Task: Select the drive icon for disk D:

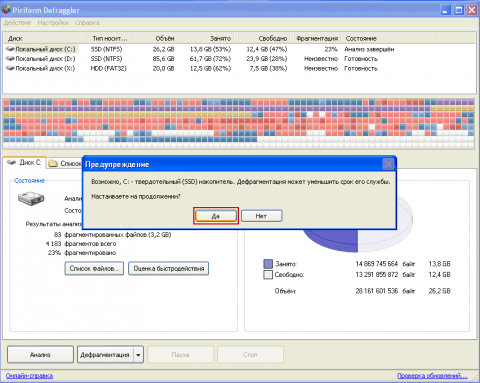Action: 10,59
